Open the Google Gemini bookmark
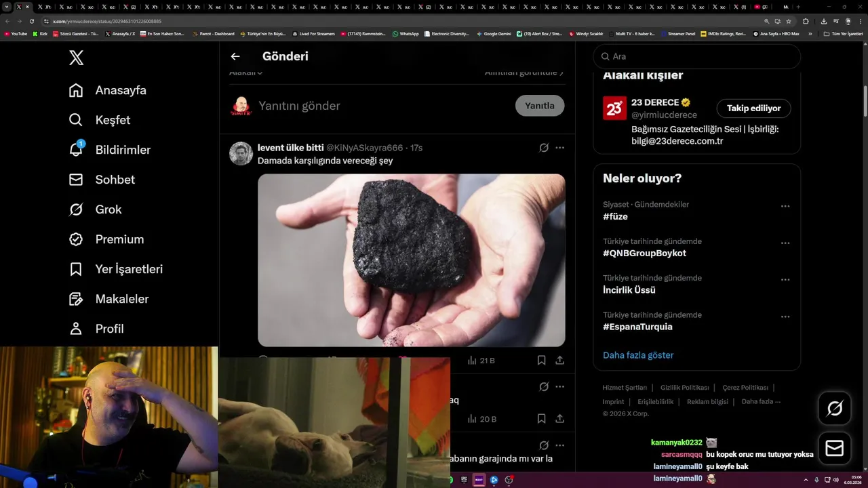Image resolution: width=868 pixels, height=488 pixels. [494, 33]
